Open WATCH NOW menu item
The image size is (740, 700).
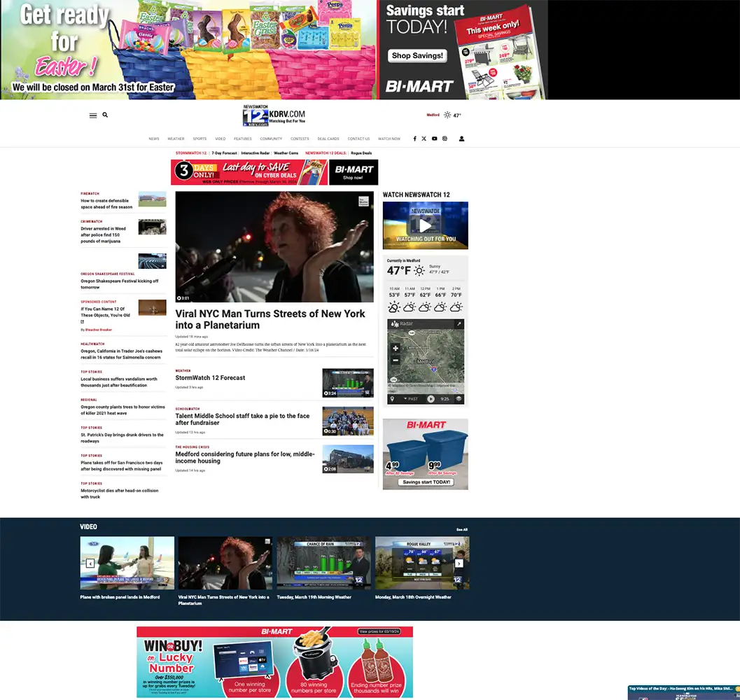[x=389, y=139]
